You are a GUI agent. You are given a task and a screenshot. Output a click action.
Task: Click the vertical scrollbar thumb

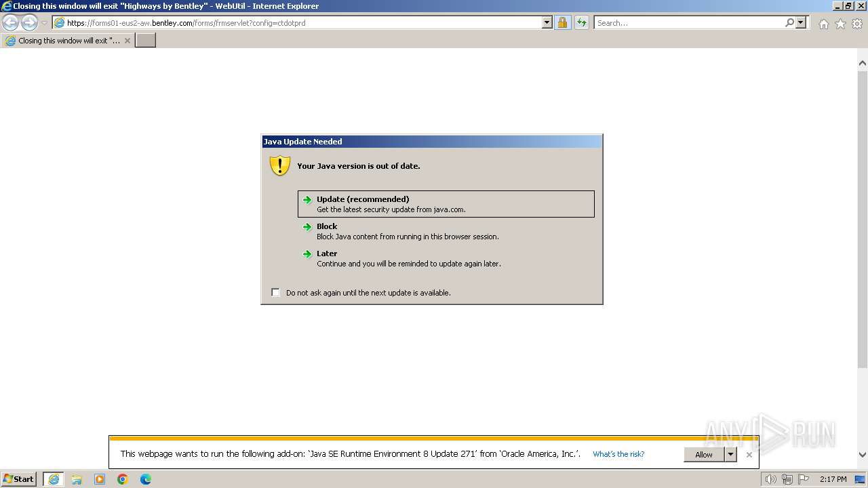coord(863,219)
